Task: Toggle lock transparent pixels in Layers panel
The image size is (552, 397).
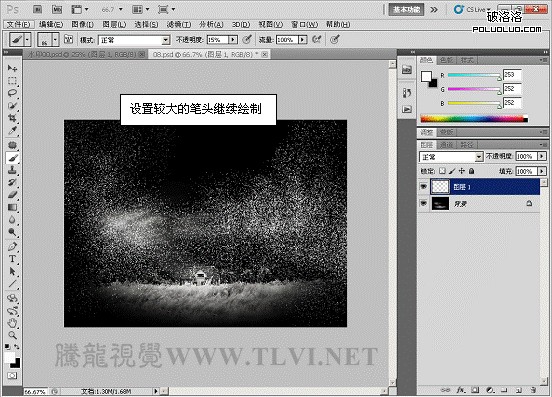Action: pos(442,171)
